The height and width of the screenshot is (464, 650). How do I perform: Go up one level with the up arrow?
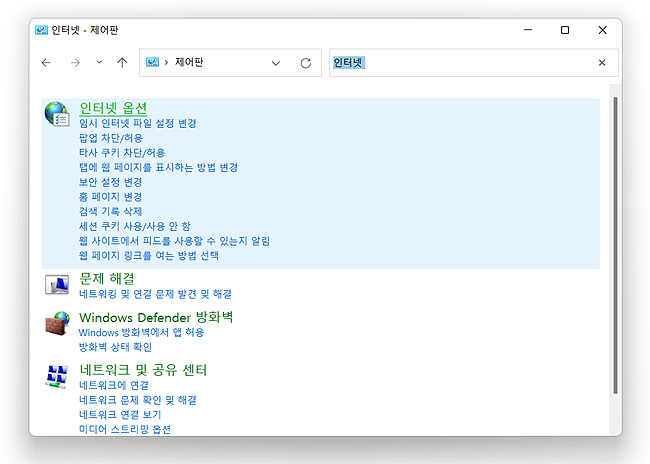point(122,63)
